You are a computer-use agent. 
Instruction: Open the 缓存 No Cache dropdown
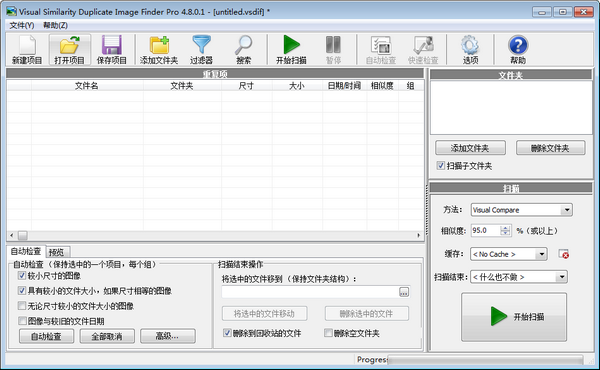(x=541, y=254)
